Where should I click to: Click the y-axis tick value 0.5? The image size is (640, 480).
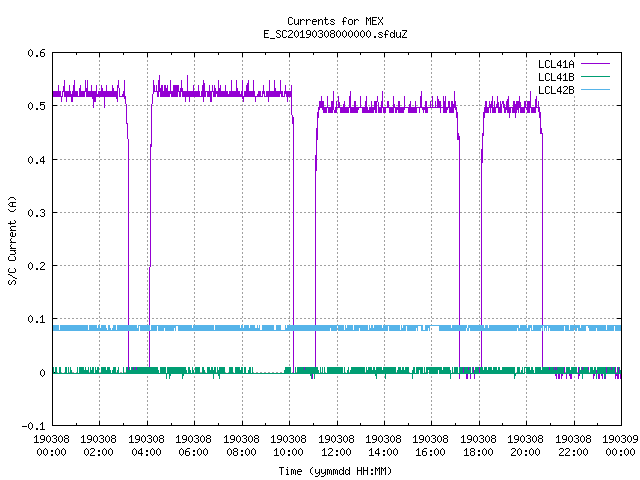coord(36,106)
